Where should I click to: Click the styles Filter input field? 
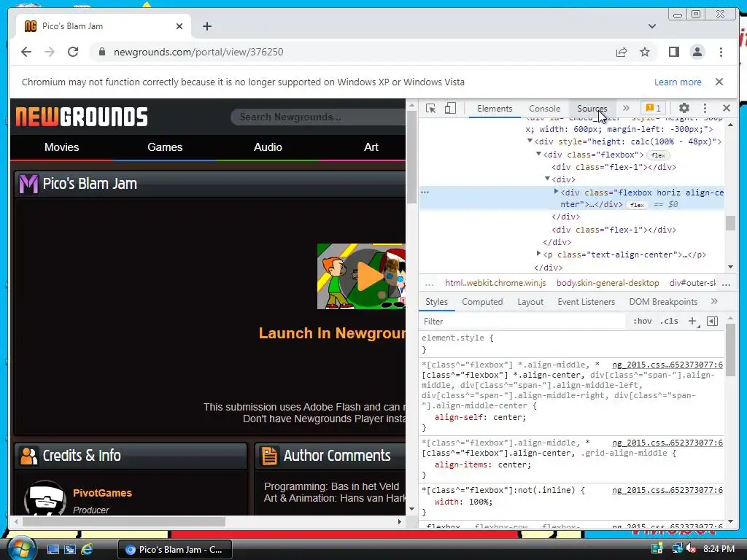(x=523, y=322)
